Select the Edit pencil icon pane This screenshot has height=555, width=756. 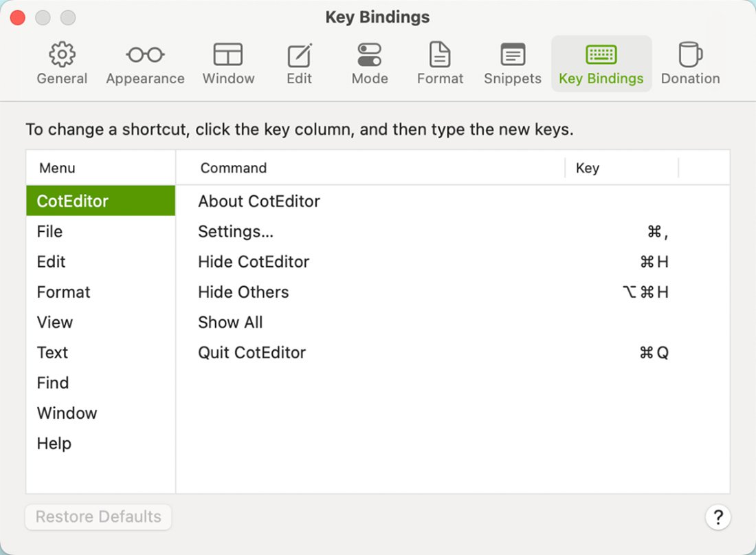[299, 55]
